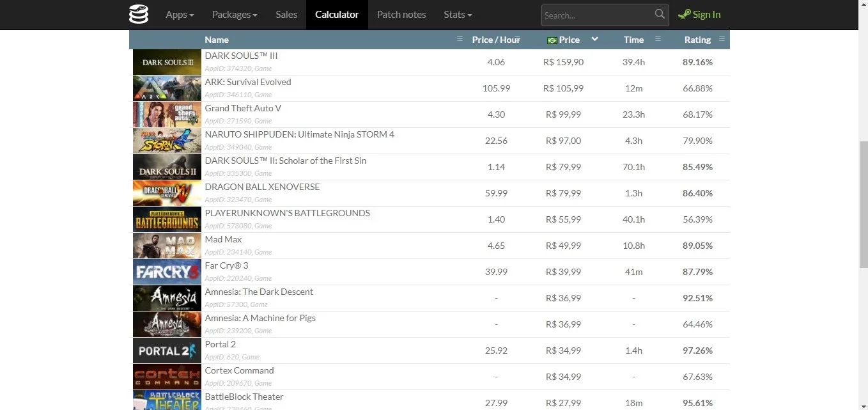Image resolution: width=868 pixels, height=410 pixels.
Task: Click the Steam icon beside Sign In
Action: point(684,14)
